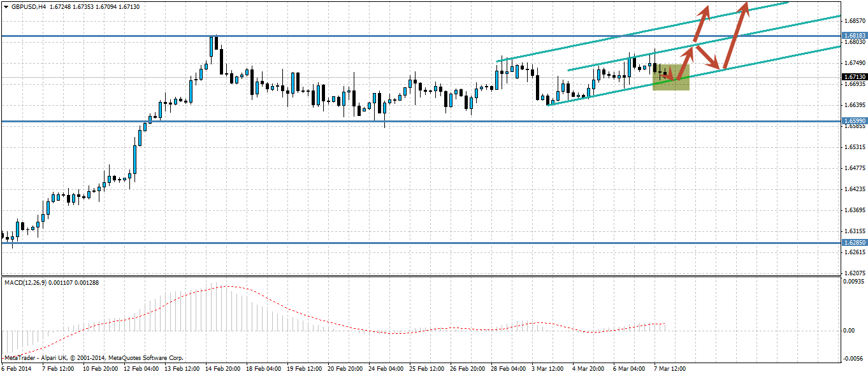Viewport: 868px width, 374px height.
Task: Click the MACD 0.00 level scale value
Action: (x=850, y=330)
